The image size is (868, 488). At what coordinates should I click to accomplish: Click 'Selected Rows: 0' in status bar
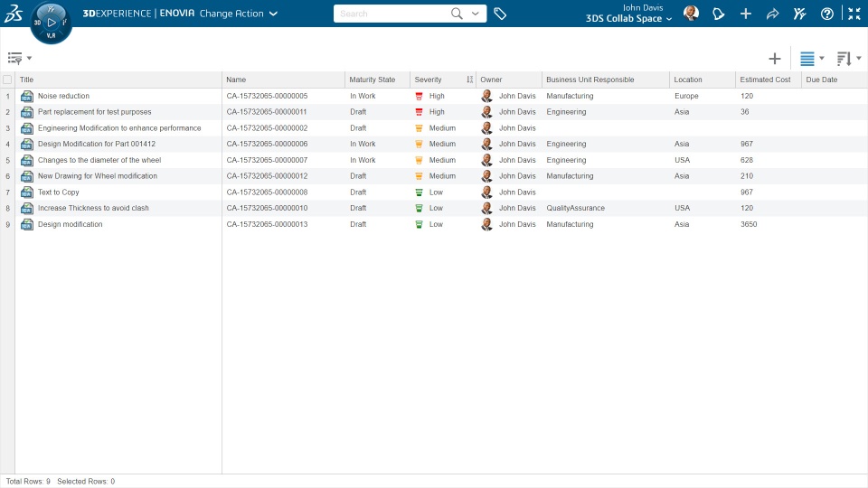pos(86,482)
